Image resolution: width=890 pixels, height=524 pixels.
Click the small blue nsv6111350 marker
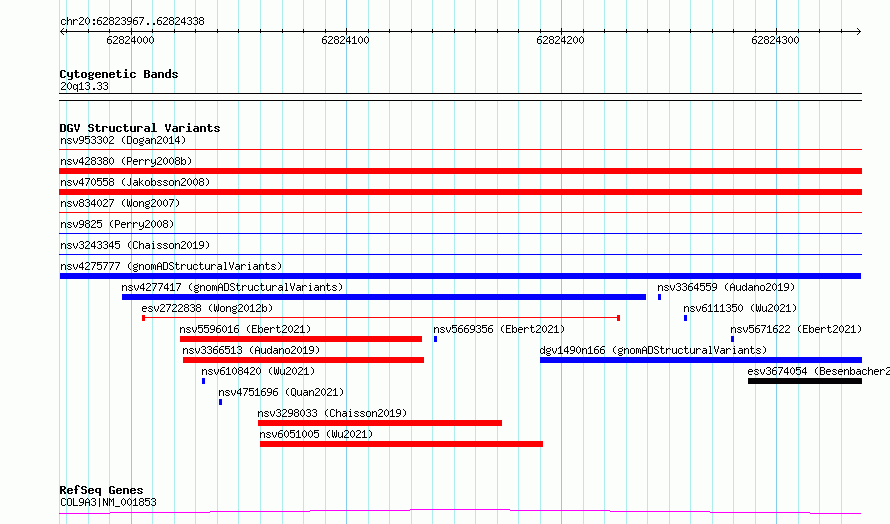coord(686,318)
